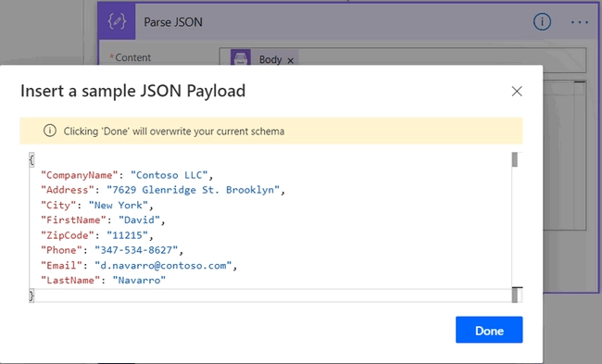Open the Parse JSON info icon

pos(542,22)
